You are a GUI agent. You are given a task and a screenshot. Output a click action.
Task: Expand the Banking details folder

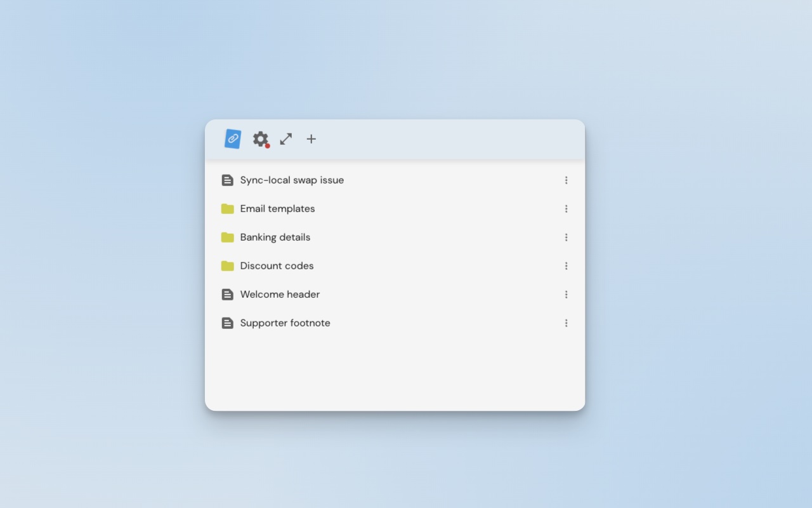point(275,237)
